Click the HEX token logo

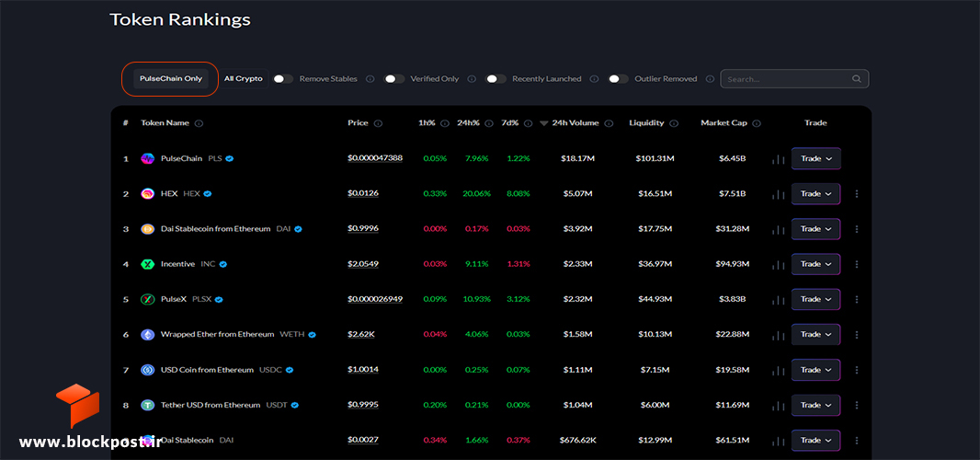[147, 194]
